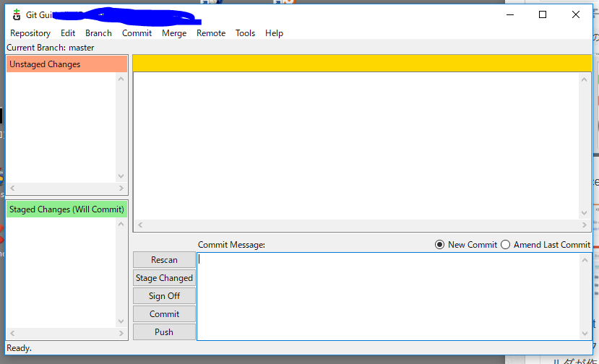Click right arrow of Staged Changes horizontal scrollbar

tap(121, 333)
